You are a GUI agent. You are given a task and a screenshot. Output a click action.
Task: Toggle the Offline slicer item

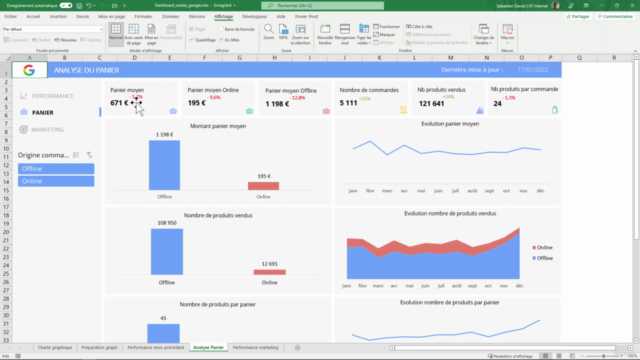tap(56, 169)
